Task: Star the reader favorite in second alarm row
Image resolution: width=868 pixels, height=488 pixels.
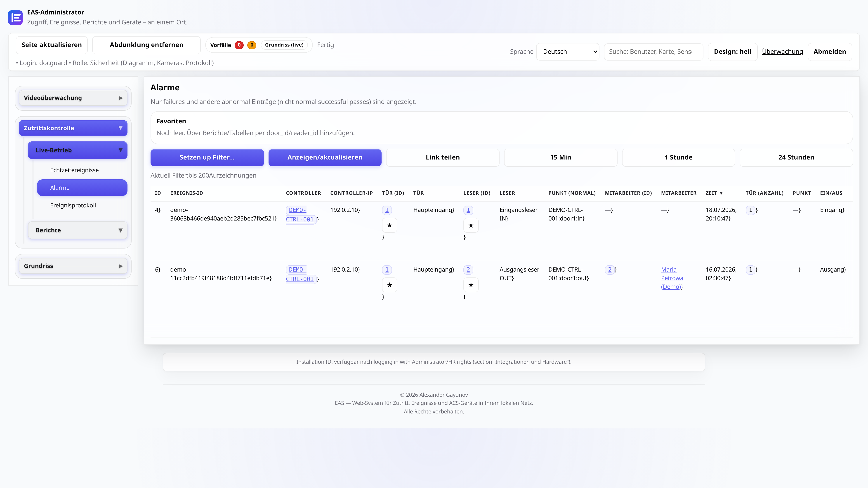Action: tap(471, 285)
